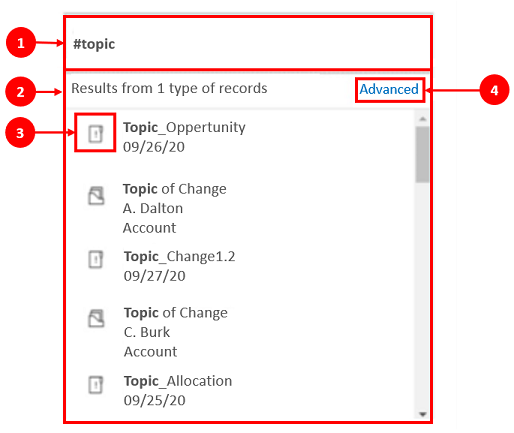This screenshot has height=433, width=514.
Task: Click the red callout marker number 4
Action: click(x=494, y=90)
